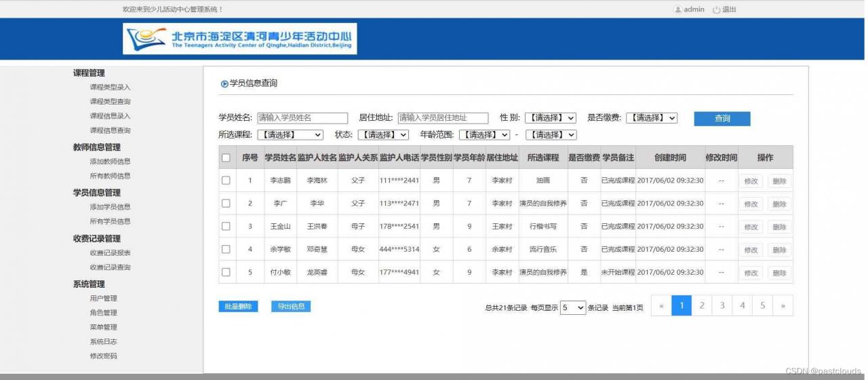
Task: Open 修改密码 in sidebar
Action: pyautogui.click(x=103, y=356)
